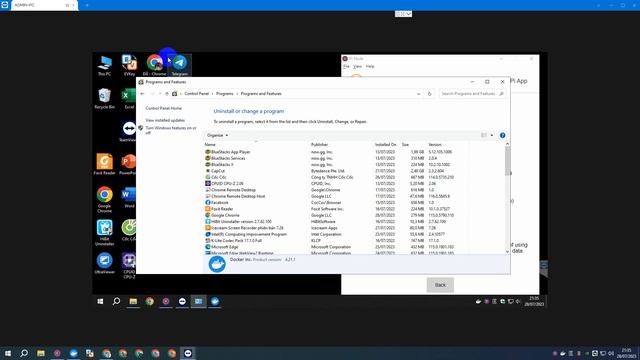Click Back button in Pi Node window
640x360 pixels.
[440, 285]
